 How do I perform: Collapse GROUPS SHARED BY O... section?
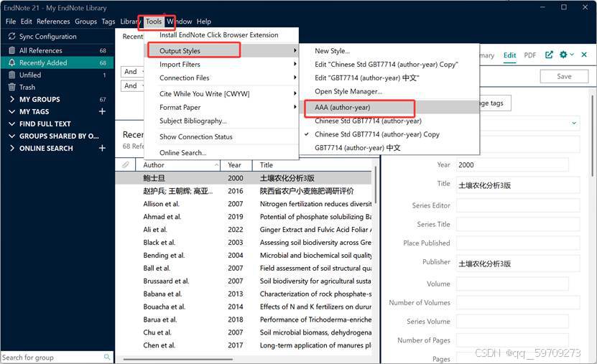pyautogui.click(x=11, y=136)
